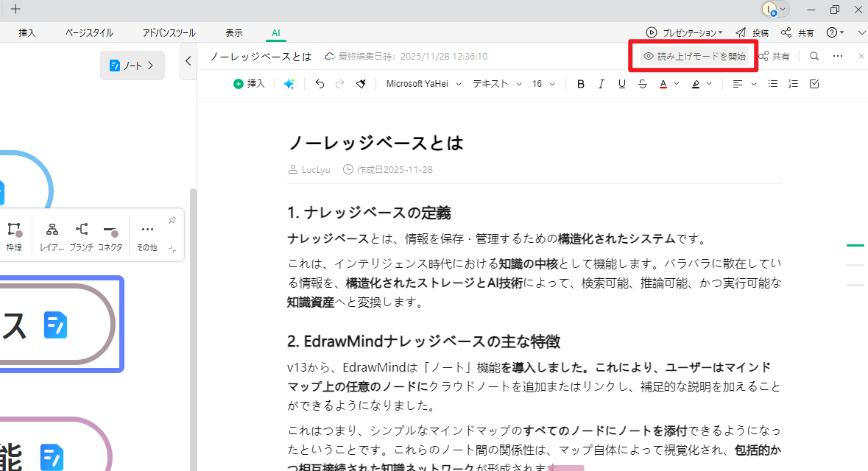Toggle strikethrough formatting
The width and height of the screenshot is (868, 471).
click(642, 83)
